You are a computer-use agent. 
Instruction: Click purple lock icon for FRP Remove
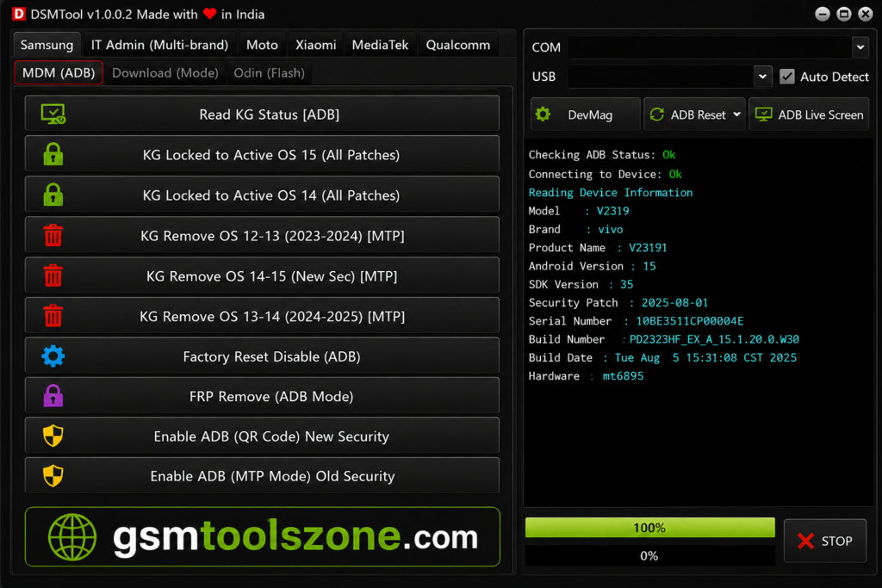click(53, 396)
